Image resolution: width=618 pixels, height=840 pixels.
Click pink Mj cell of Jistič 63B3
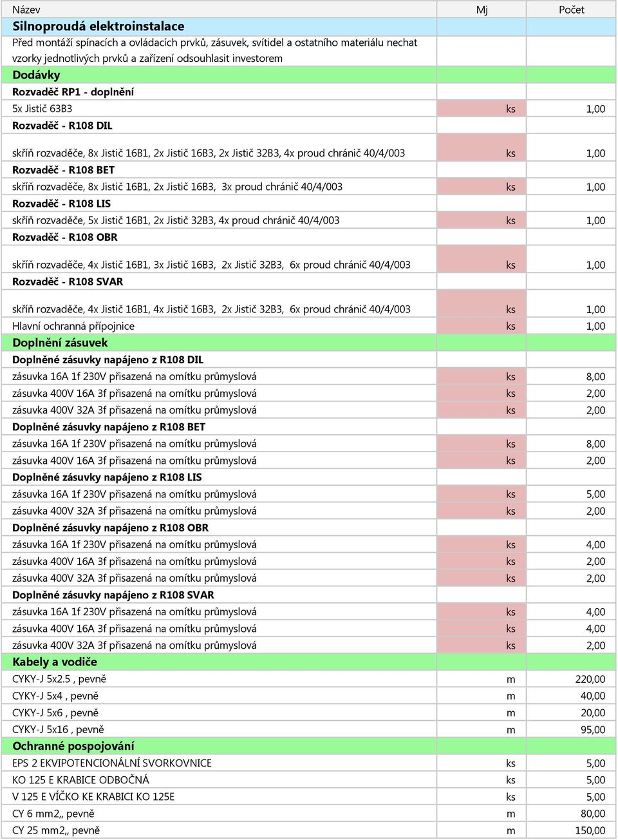(x=482, y=108)
